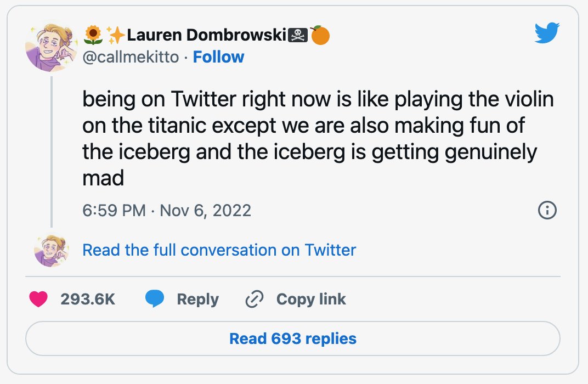Viewport: 588px width, 384px height.
Task: Click the blue reply speech bubble icon
Action: 155,299
